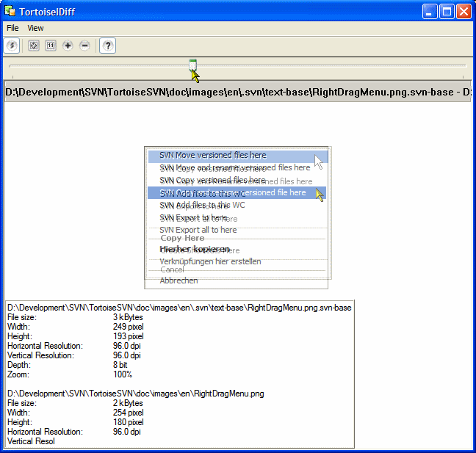Click "SVN Export all to here" in image
476x453 pixels.
point(198,230)
